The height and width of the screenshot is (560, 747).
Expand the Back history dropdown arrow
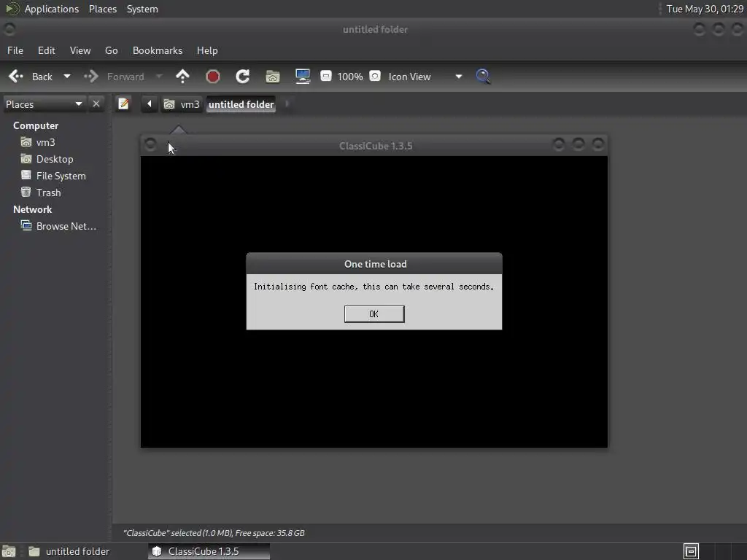pyautogui.click(x=67, y=77)
